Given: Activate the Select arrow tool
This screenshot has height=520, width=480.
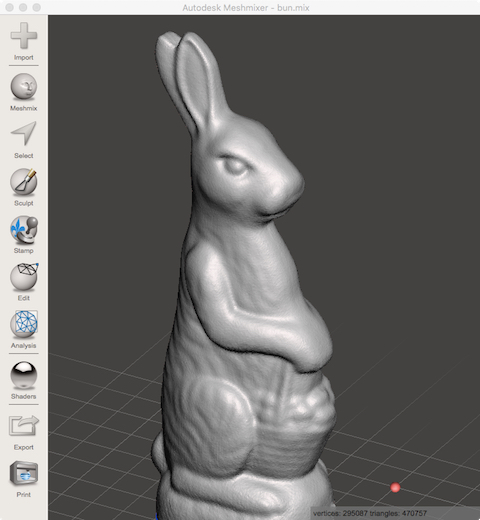Looking at the screenshot, I should [x=24, y=134].
